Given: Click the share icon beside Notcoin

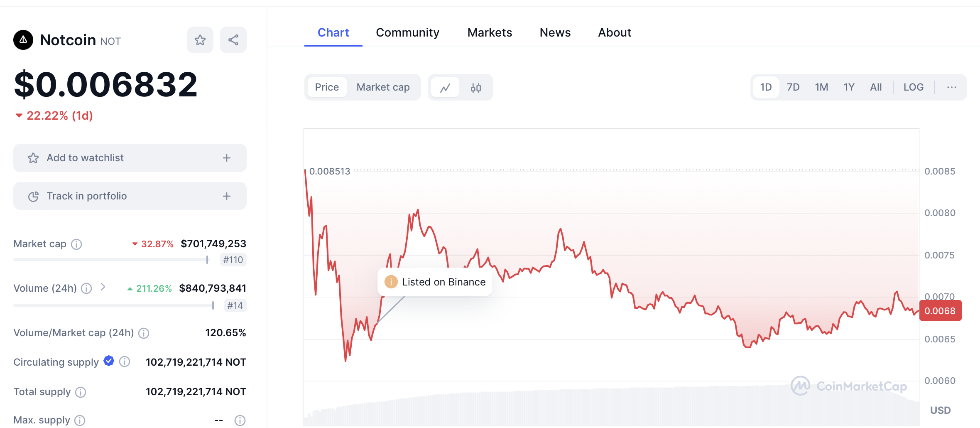Looking at the screenshot, I should pos(233,40).
